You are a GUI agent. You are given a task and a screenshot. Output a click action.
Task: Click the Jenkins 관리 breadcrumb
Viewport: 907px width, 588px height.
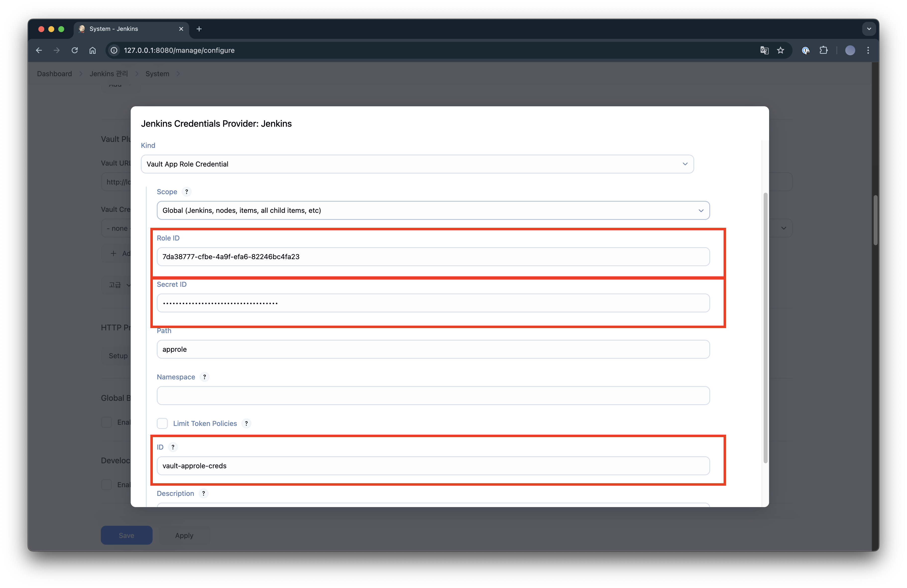pos(109,73)
